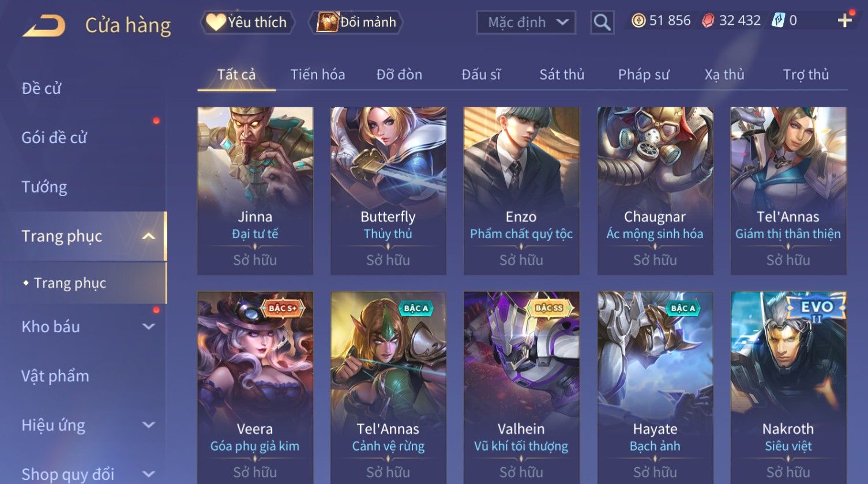Click the gold coin currency icon
Viewport: 868px width, 484px height.
[638, 21]
